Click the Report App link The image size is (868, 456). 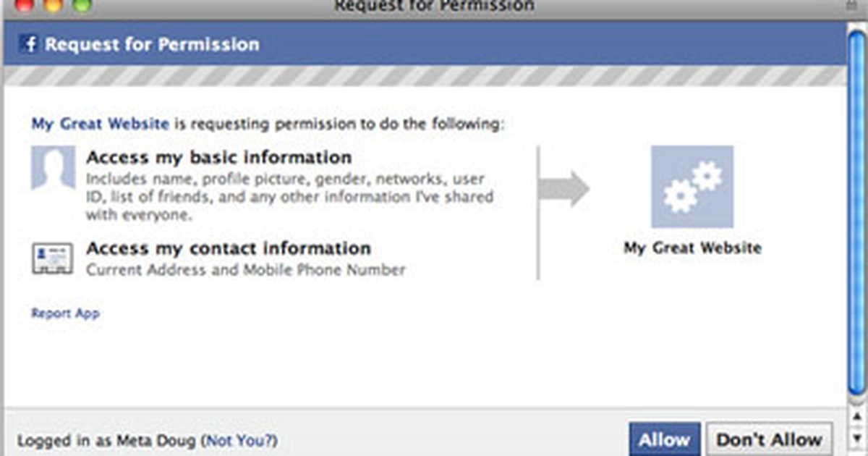click(65, 313)
